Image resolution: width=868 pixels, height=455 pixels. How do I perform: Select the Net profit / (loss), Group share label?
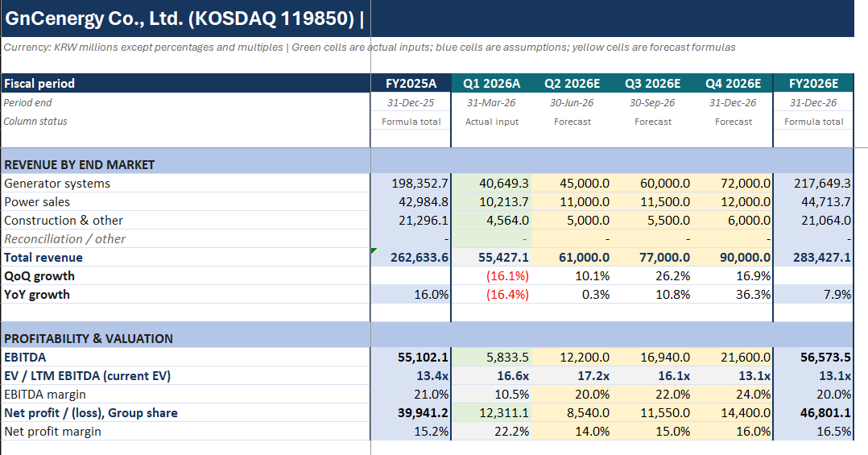click(x=185, y=412)
